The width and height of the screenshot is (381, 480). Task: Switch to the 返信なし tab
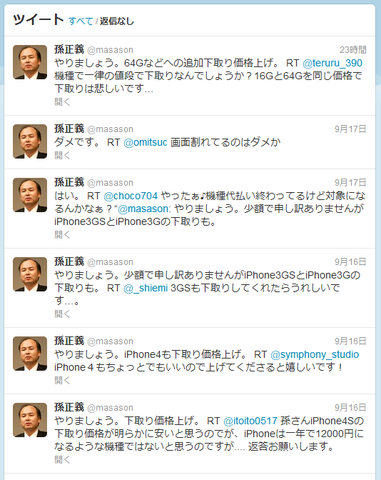point(117,21)
